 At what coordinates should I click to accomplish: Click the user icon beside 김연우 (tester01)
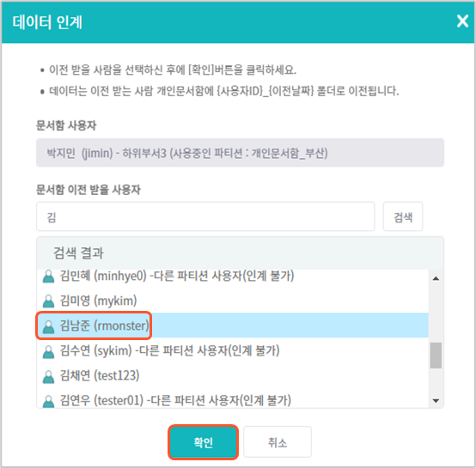tap(49, 401)
